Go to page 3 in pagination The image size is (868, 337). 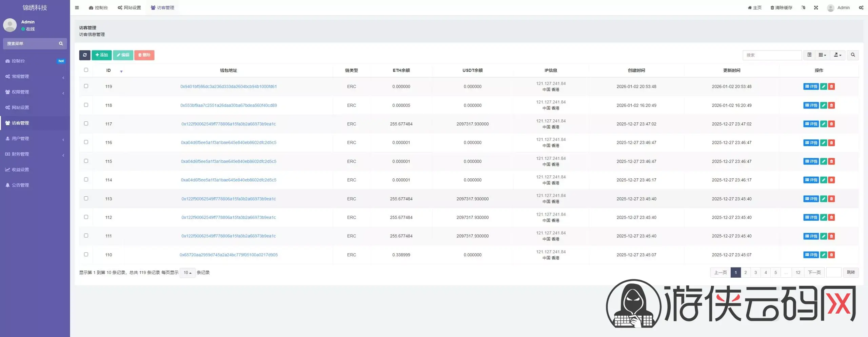point(755,273)
